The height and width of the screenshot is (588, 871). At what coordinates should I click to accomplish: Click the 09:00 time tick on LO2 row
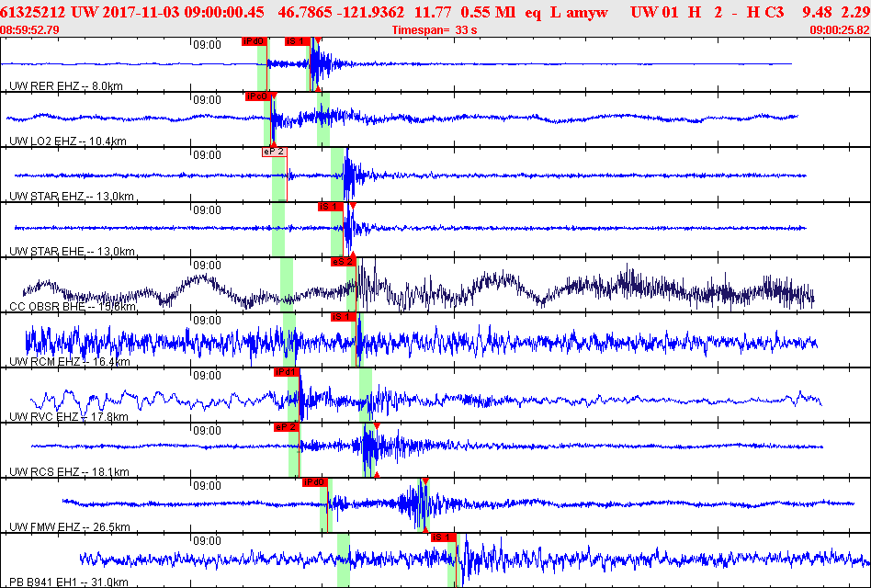tap(207, 100)
